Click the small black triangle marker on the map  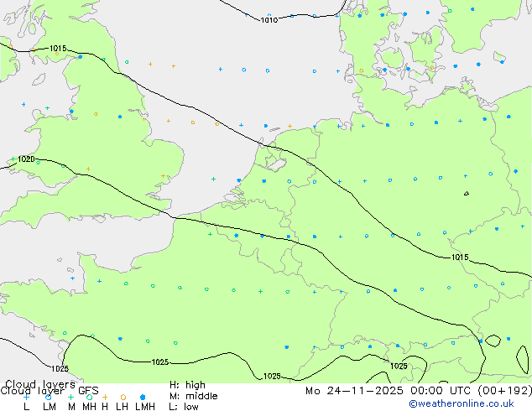(x=467, y=193)
